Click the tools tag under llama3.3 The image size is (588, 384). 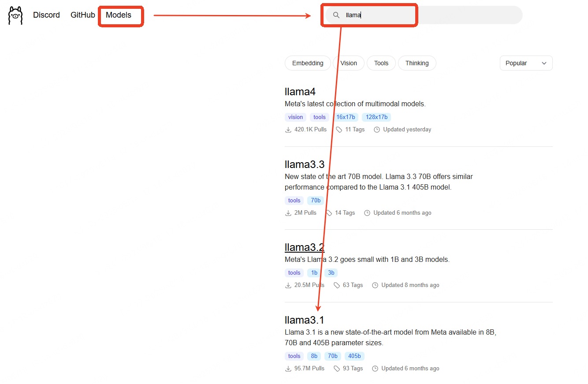click(294, 200)
